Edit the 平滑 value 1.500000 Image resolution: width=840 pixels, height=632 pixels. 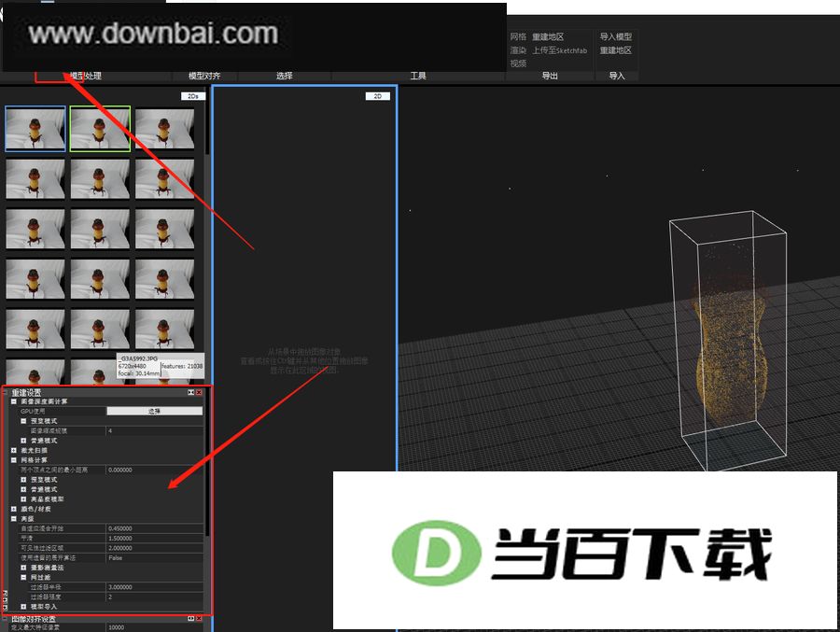click(154, 539)
